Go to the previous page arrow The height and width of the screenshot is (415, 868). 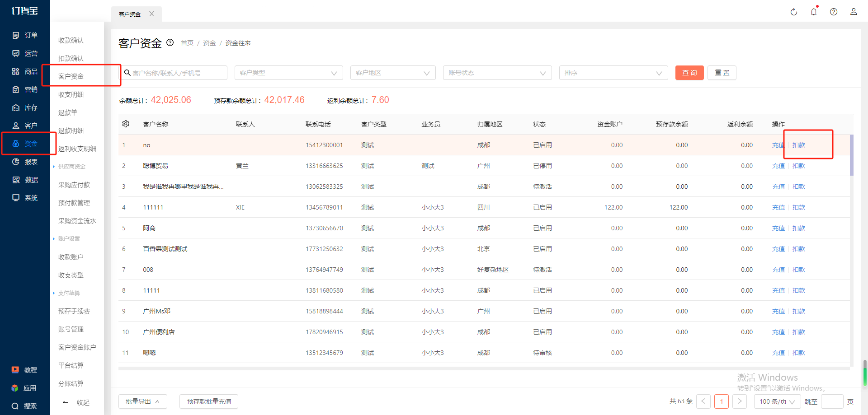click(x=703, y=401)
